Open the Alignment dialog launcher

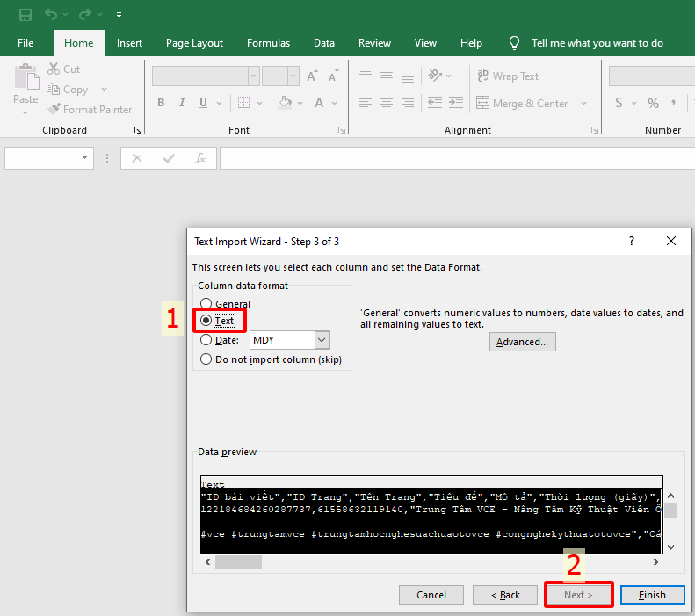pyautogui.click(x=594, y=130)
